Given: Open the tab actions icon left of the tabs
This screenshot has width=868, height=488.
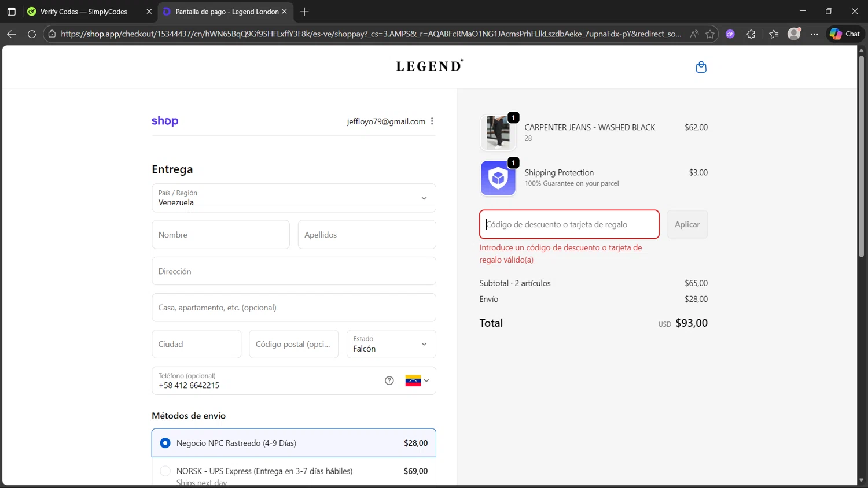Looking at the screenshot, I should (11, 12).
